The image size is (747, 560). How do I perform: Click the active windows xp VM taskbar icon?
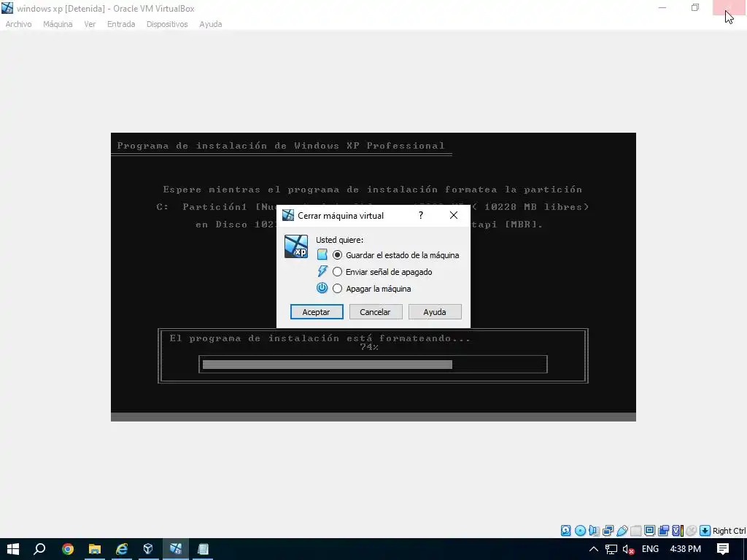pos(176,549)
